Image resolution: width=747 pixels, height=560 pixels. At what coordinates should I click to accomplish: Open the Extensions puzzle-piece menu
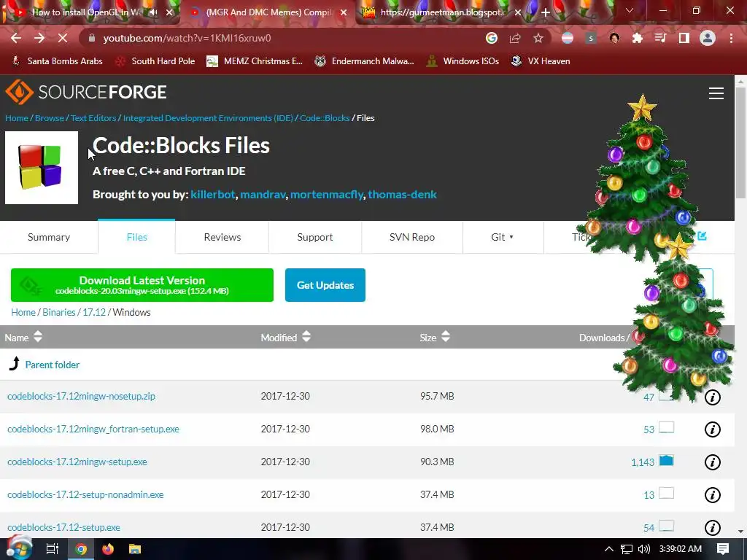[638, 38]
